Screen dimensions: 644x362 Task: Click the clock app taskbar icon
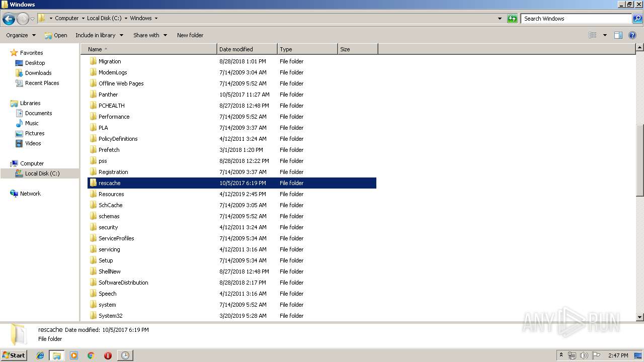125,355
